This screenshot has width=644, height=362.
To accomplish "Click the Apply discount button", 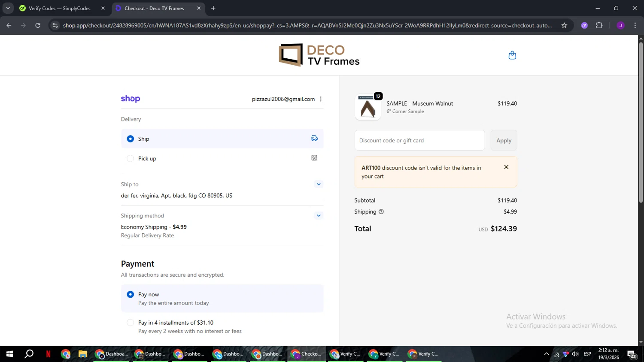I will pos(504,140).
